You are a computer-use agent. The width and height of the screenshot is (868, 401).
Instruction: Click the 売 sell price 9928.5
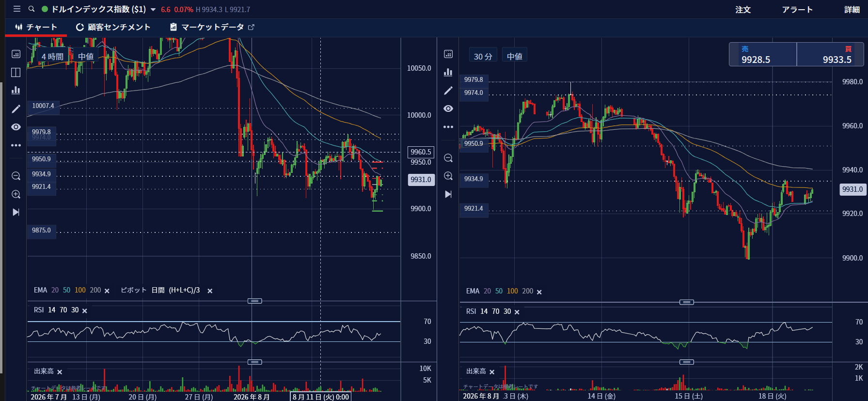coord(763,54)
